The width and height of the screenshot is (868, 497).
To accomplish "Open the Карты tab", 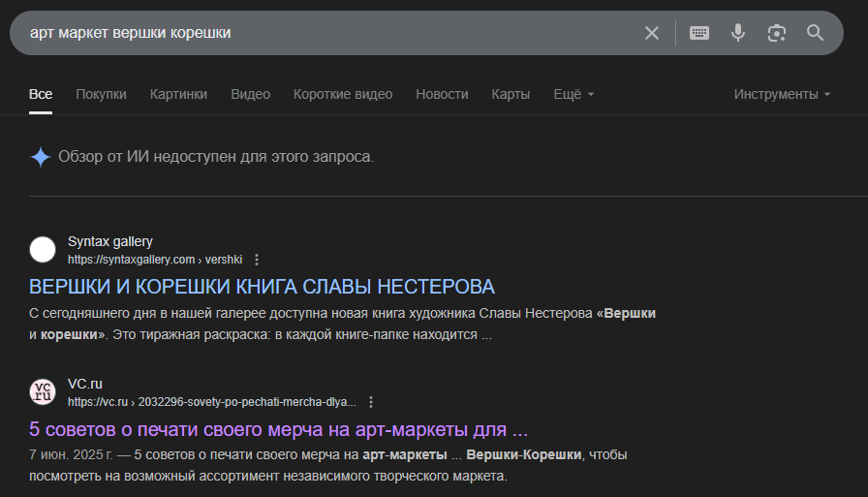I will pos(511,95).
